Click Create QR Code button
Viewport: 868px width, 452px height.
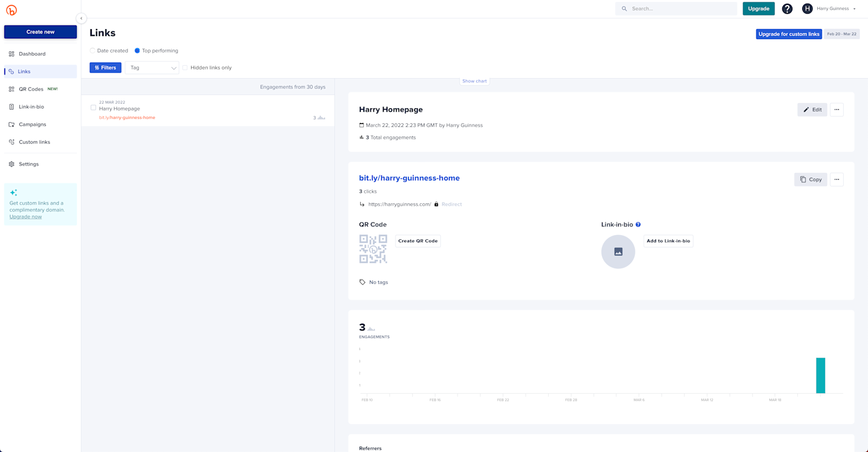click(418, 241)
